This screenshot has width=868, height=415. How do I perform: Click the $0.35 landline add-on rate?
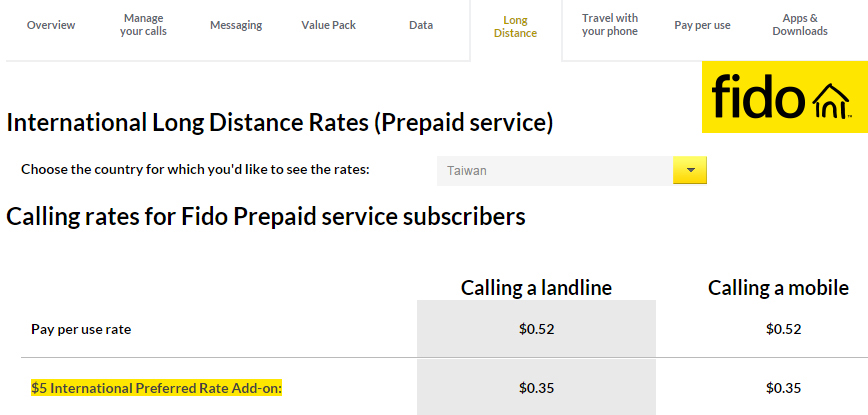click(x=536, y=387)
